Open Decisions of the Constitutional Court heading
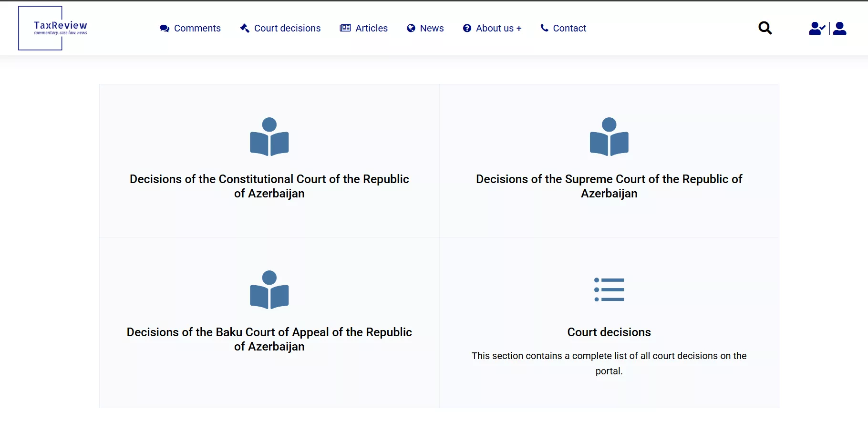Viewport: 868px width, 443px height. coord(269,186)
